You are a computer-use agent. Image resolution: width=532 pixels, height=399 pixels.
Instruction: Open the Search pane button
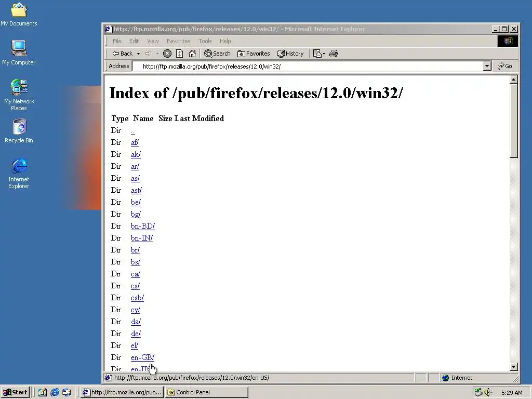[217, 54]
